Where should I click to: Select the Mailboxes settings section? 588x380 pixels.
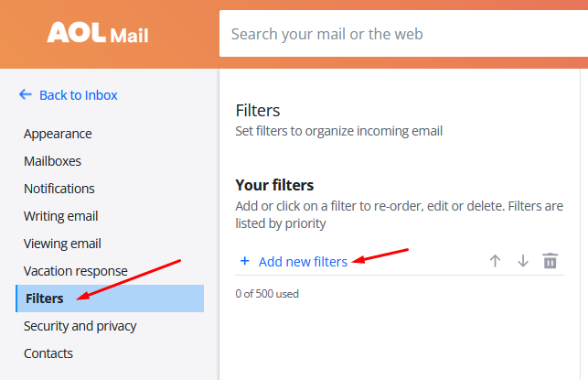tap(52, 161)
